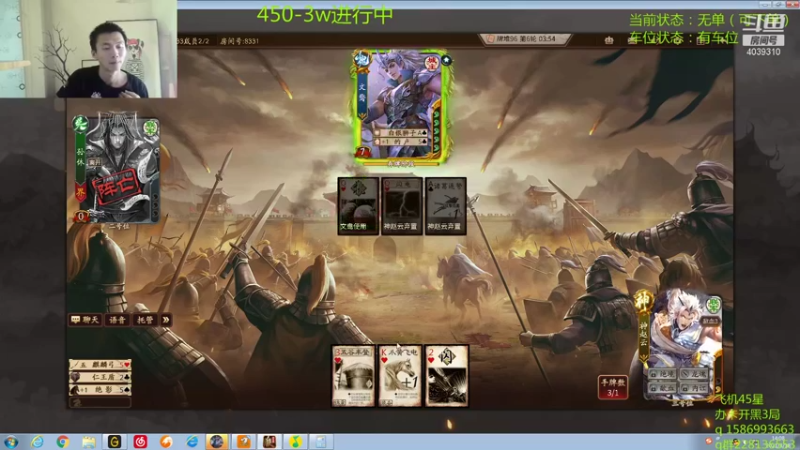Open the orange swirl app in taskbar
Viewport: 800px width, 450px height.
tap(166, 442)
